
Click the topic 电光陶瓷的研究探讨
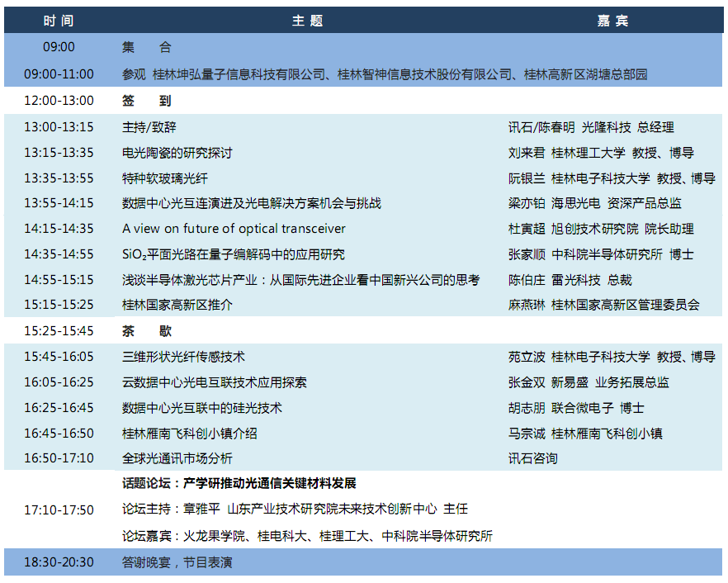(177, 153)
